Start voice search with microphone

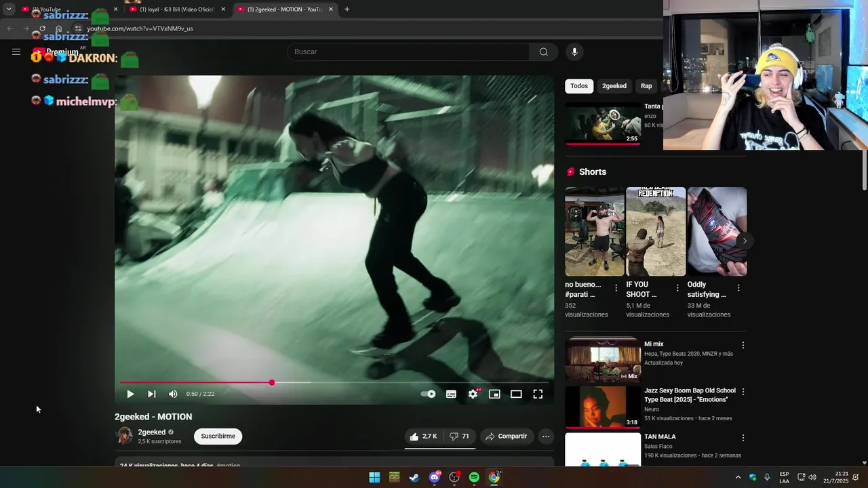pyautogui.click(x=574, y=52)
